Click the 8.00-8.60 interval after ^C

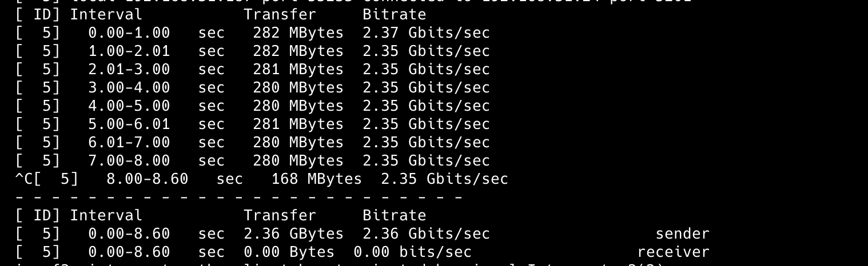pos(147,179)
